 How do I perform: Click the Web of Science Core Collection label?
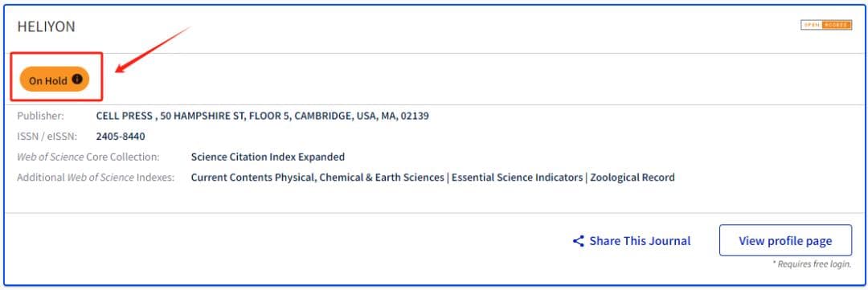click(x=88, y=157)
